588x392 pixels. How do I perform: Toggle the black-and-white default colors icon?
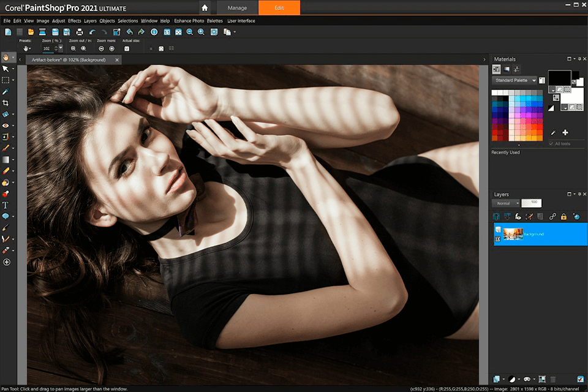click(550, 107)
